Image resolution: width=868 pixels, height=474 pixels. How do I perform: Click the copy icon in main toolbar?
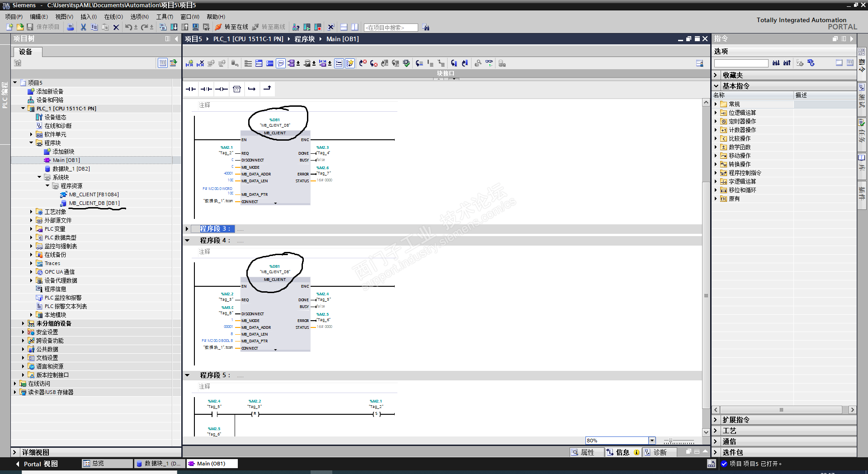[x=94, y=27]
